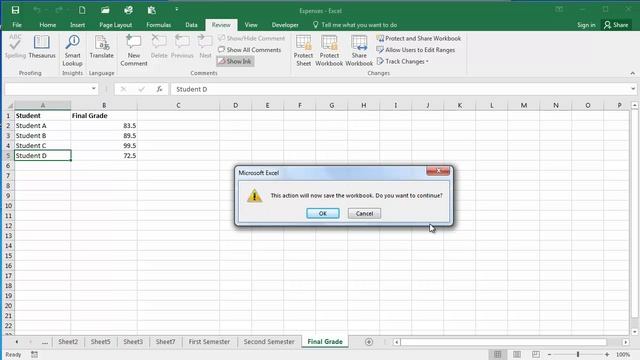The width and height of the screenshot is (640, 360).
Task: Click the Delete comment icon
Action: [x=159, y=46]
